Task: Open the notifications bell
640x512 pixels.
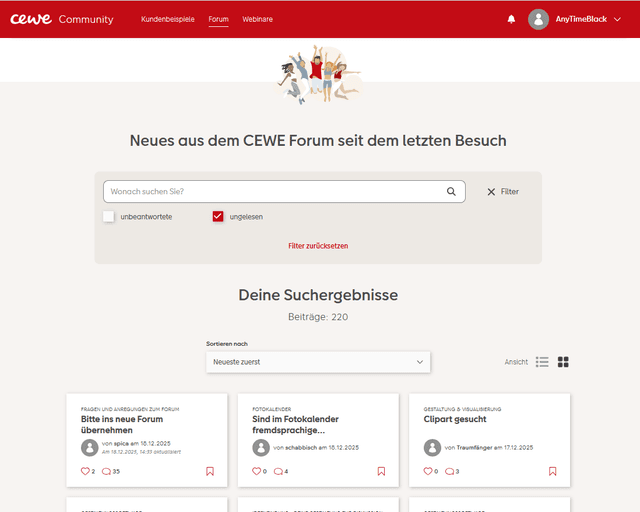Action: tap(511, 19)
